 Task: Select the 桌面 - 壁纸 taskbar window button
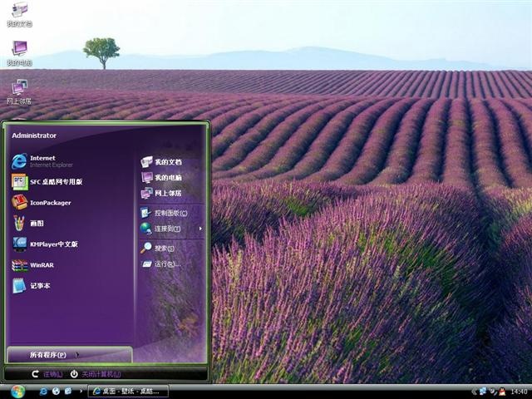(128, 392)
